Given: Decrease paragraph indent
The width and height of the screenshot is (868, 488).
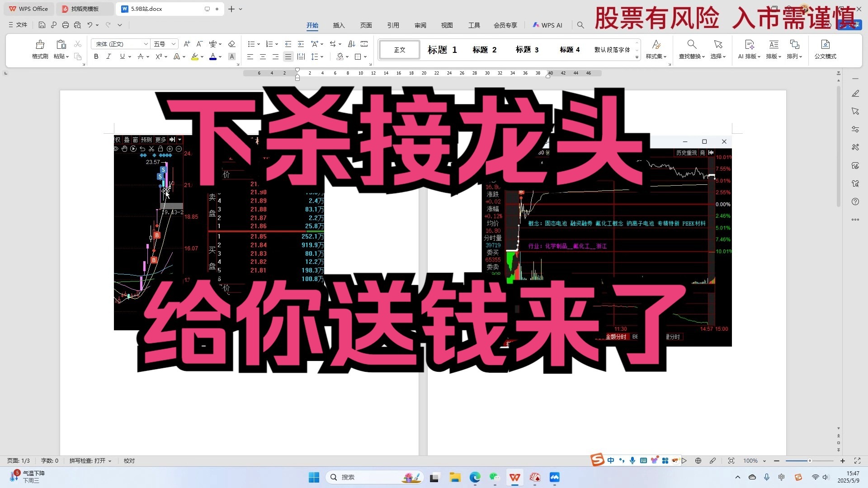Looking at the screenshot, I should [288, 44].
